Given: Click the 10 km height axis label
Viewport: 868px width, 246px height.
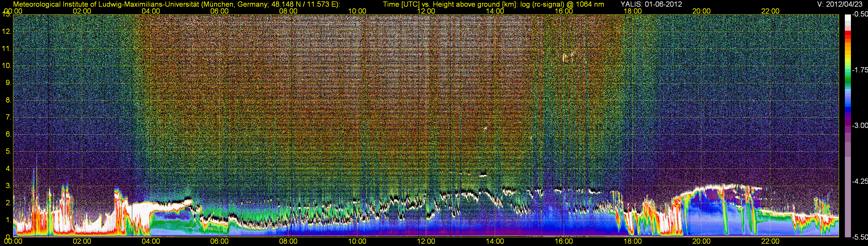Looking at the screenshot, I should coord(6,66).
